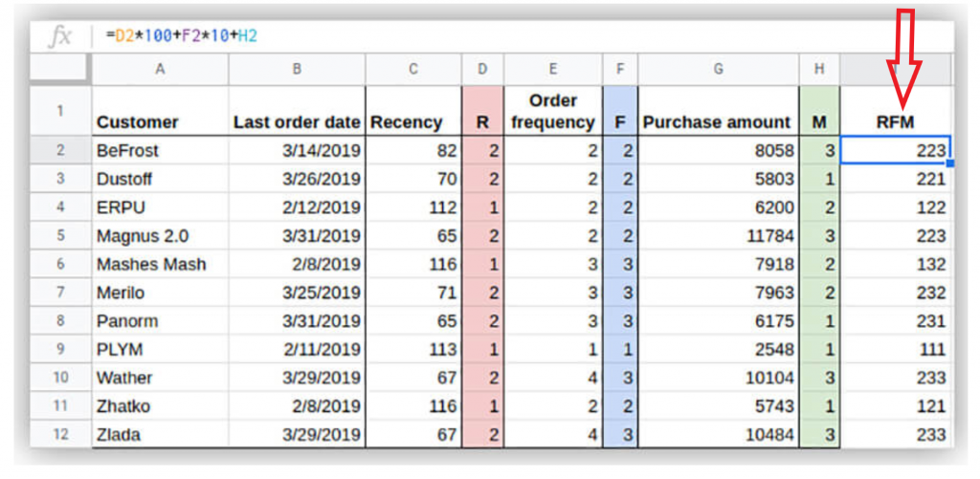Click the select-all corner box

point(59,69)
